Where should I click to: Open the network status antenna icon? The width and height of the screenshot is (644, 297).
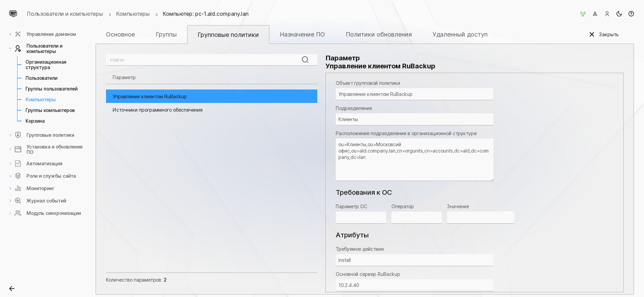[x=583, y=14]
